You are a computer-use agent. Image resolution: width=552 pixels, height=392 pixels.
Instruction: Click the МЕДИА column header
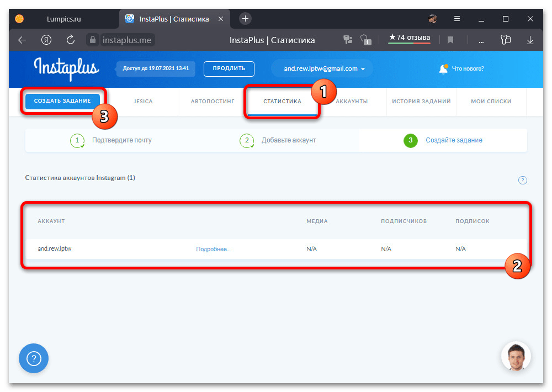[317, 221]
